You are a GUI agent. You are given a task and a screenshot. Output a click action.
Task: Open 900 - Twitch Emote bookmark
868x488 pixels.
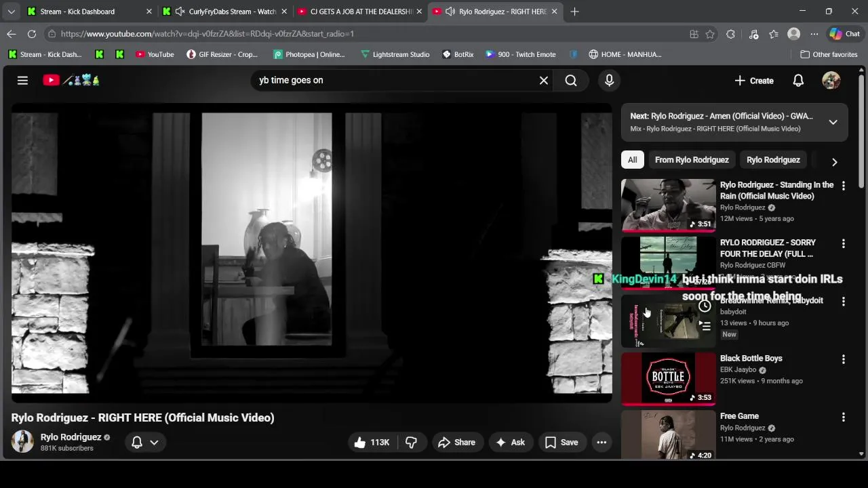point(521,54)
